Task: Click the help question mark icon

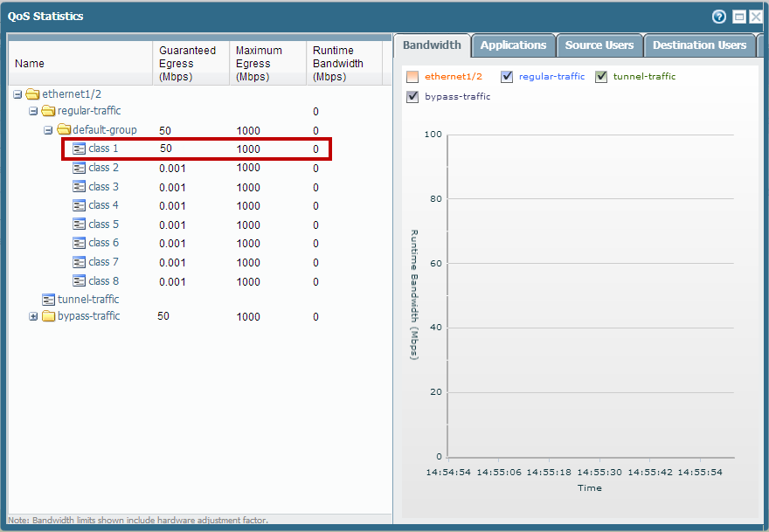Action: (x=719, y=17)
